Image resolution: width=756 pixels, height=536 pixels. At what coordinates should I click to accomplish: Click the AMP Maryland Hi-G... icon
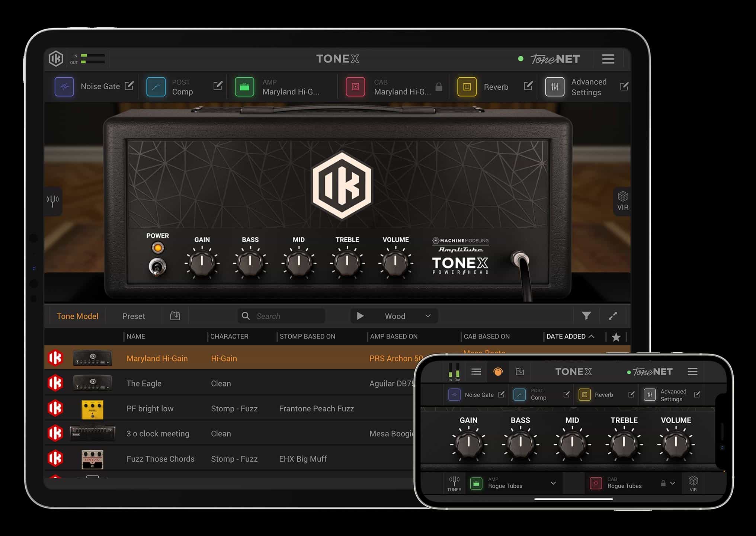(x=244, y=87)
